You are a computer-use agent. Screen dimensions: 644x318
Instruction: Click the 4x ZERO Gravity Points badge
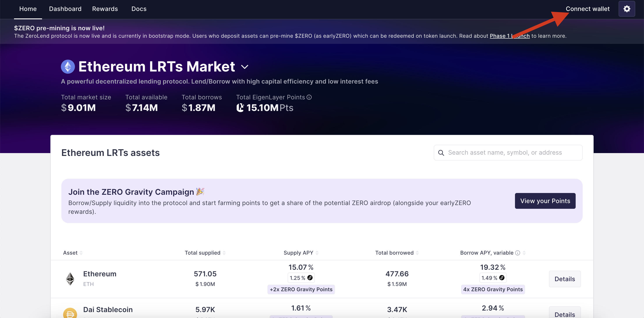click(493, 289)
